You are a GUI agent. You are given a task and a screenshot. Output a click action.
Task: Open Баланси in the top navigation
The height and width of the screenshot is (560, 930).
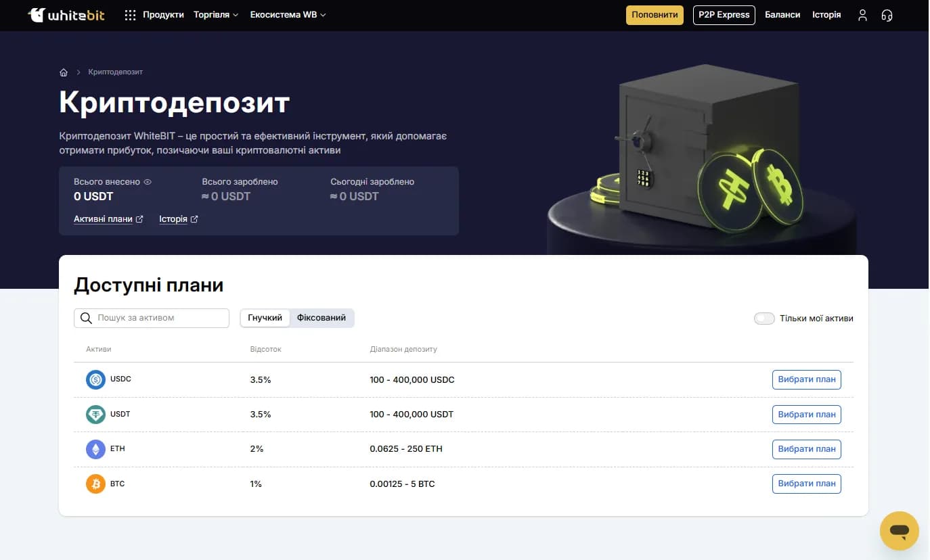pyautogui.click(x=782, y=15)
